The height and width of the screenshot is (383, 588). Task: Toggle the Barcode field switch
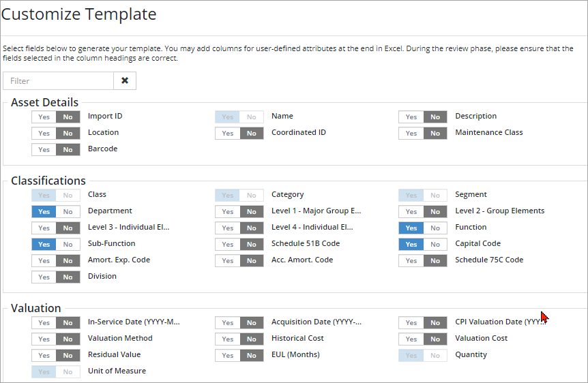55,149
